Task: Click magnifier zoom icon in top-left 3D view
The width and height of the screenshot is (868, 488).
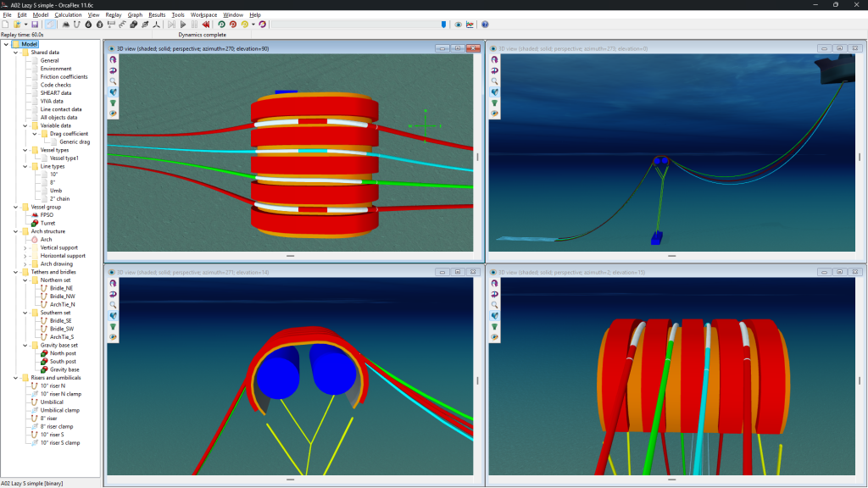Action: point(114,81)
